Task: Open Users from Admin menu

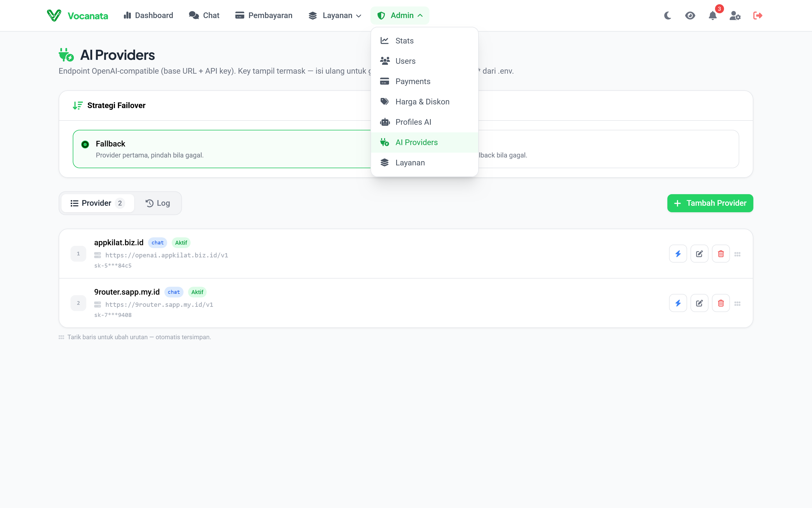Action: point(424,61)
